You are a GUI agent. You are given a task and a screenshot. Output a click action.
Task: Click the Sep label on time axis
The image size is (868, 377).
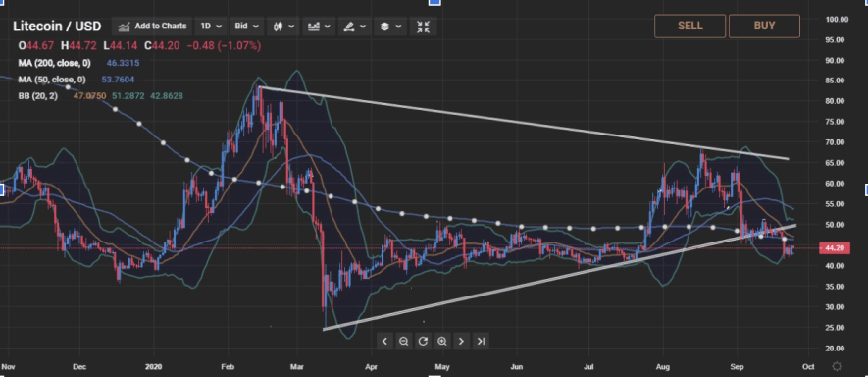(x=737, y=366)
